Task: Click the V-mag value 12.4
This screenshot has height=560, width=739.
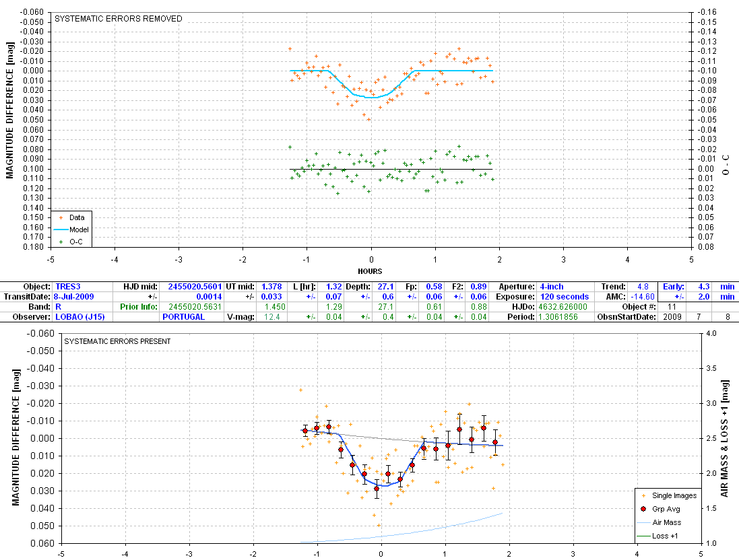Action: [x=271, y=317]
